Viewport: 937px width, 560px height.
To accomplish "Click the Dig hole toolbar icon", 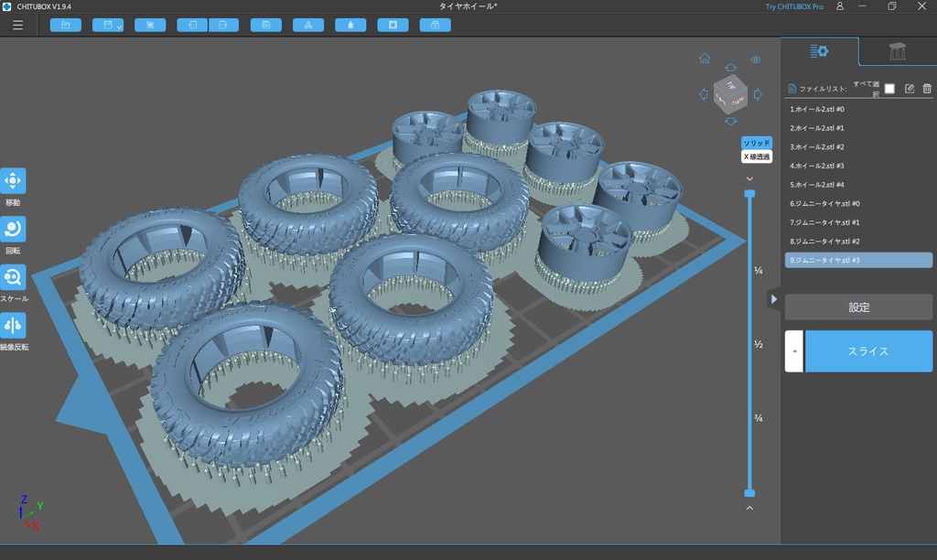I will click(393, 25).
